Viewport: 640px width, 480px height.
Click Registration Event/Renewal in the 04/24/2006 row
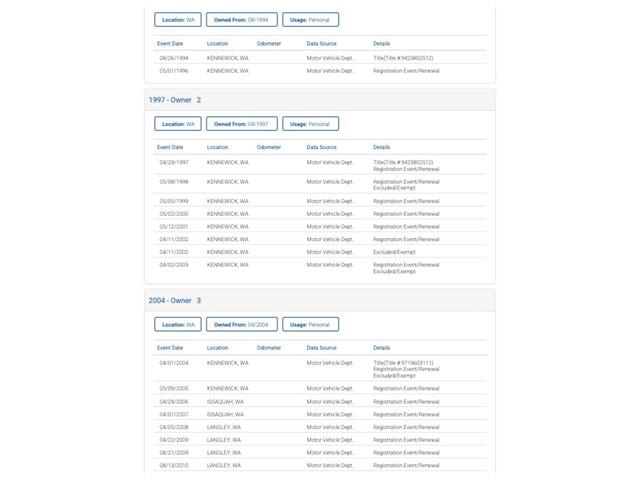(406, 402)
